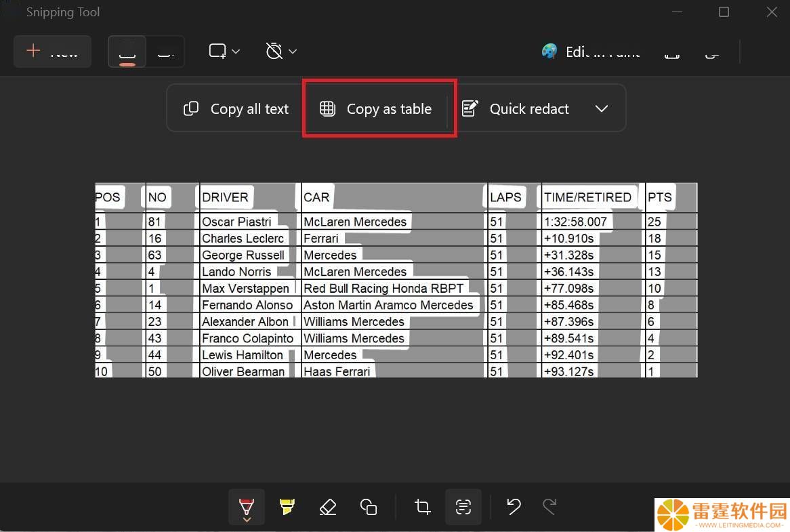The image size is (790, 532).
Task: Undo the last edit
Action: coord(514,506)
